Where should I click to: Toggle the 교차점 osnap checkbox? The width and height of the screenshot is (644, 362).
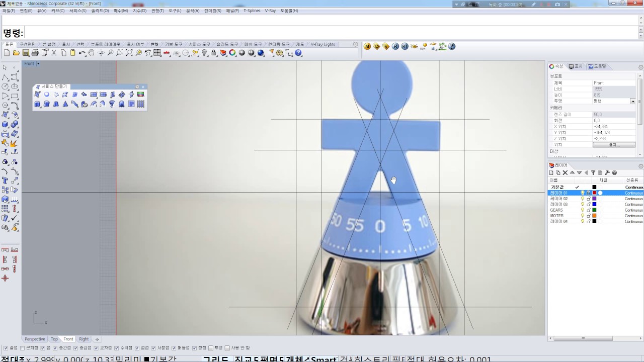(96, 348)
